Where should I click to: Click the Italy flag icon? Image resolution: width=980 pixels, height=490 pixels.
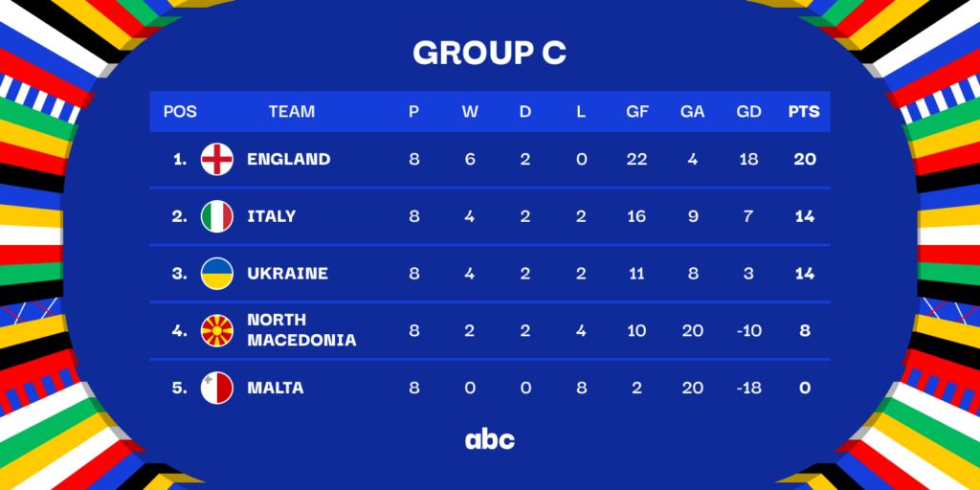217,216
